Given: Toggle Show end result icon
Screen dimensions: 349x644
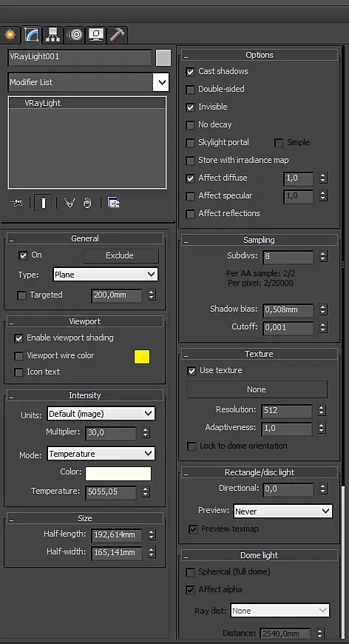Looking at the screenshot, I should click(43, 203).
